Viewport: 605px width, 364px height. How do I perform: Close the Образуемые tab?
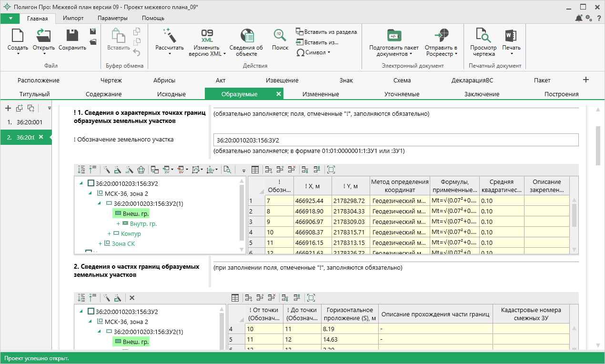pos(279,94)
